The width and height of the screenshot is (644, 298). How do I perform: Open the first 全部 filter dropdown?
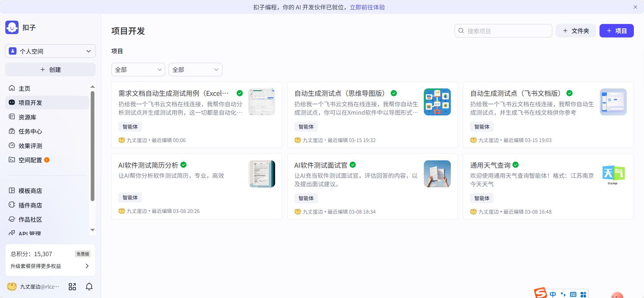pos(138,70)
